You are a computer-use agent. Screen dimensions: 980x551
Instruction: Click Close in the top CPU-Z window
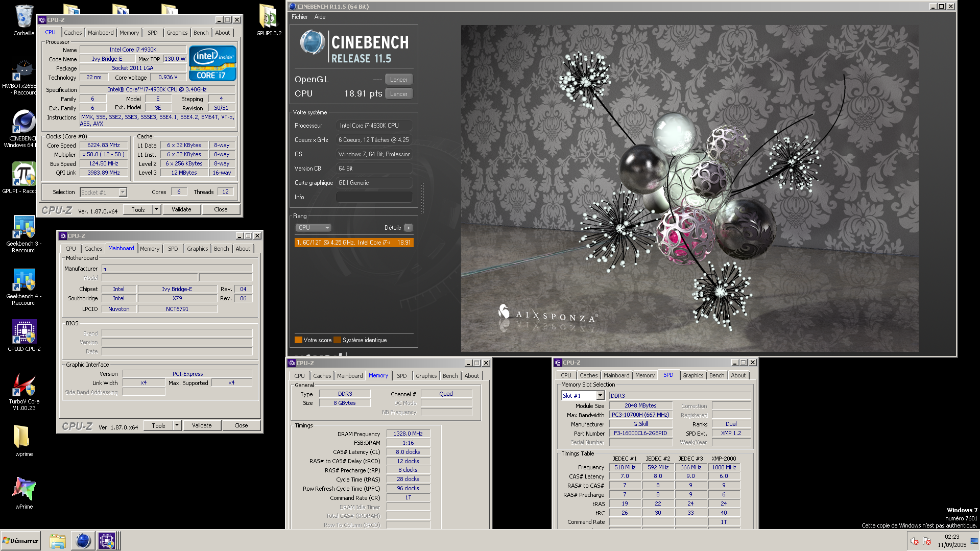pyautogui.click(x=221, y=209)
